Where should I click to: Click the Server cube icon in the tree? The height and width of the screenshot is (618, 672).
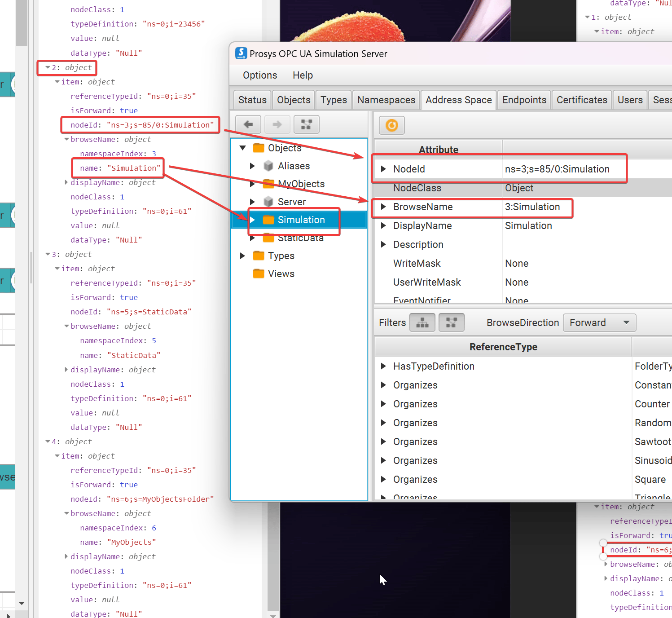click(x=268, y=202)
